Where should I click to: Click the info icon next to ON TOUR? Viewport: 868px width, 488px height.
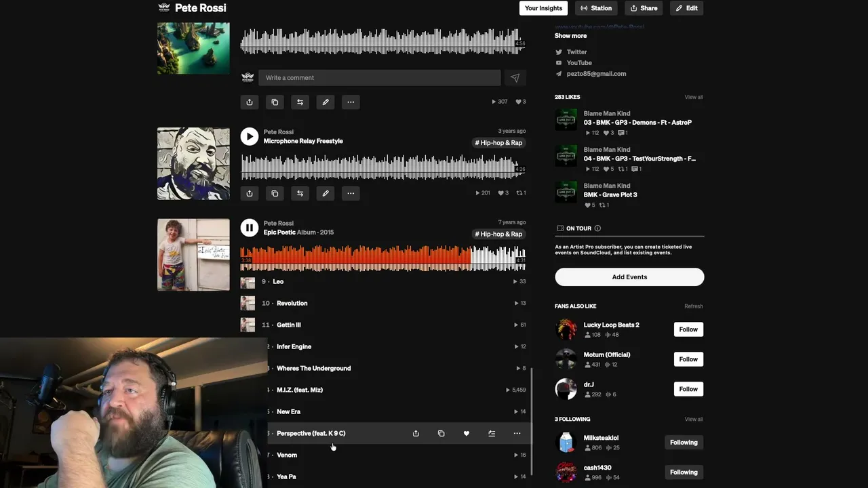coord(597,228)
